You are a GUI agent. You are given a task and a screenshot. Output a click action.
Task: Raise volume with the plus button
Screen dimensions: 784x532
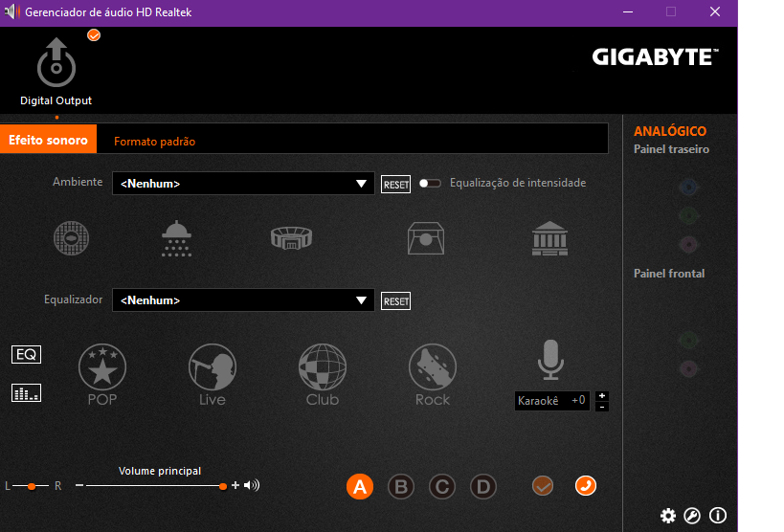pos(235,485)
